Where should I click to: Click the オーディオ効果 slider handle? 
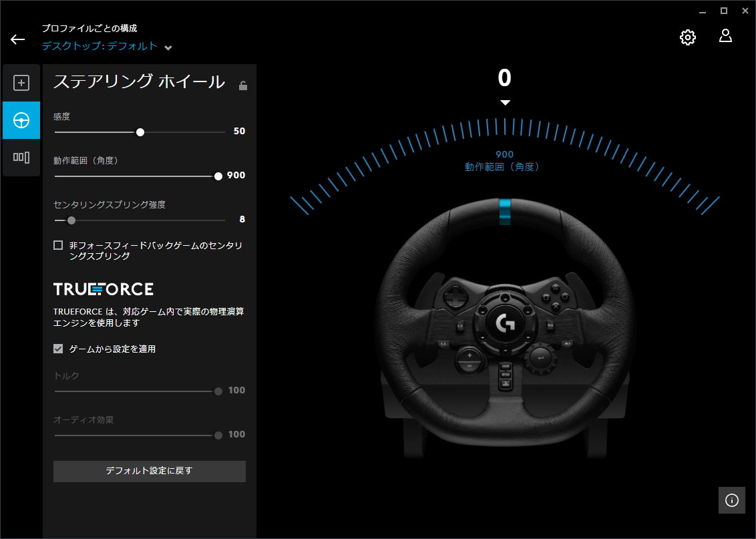coord(218,435)
